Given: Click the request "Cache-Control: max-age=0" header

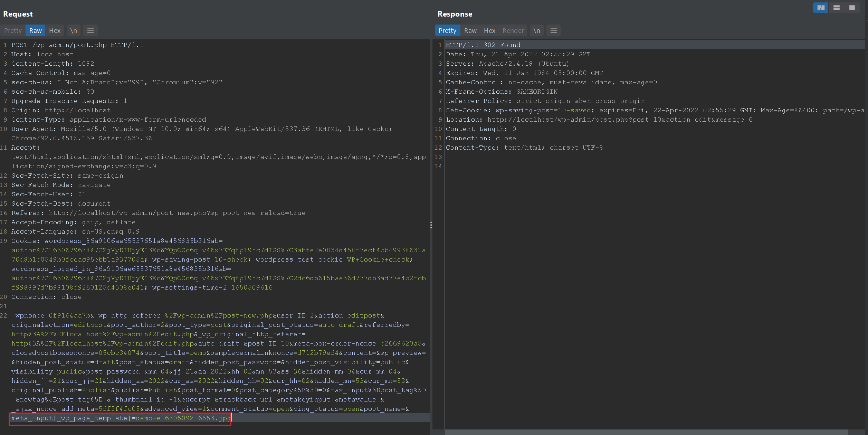Looking at the screenshot, I should pyautogui.click(x=61, y=73).
